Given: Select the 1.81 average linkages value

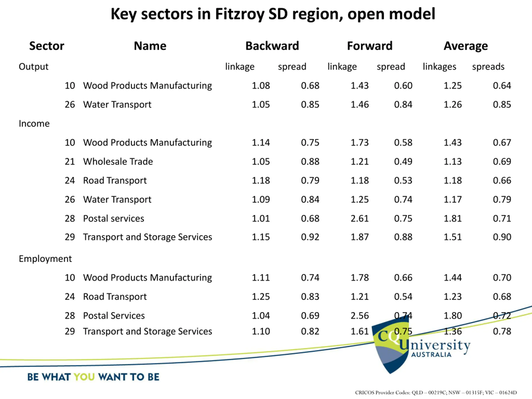Looking at the screenshot, I should point(453,219).
